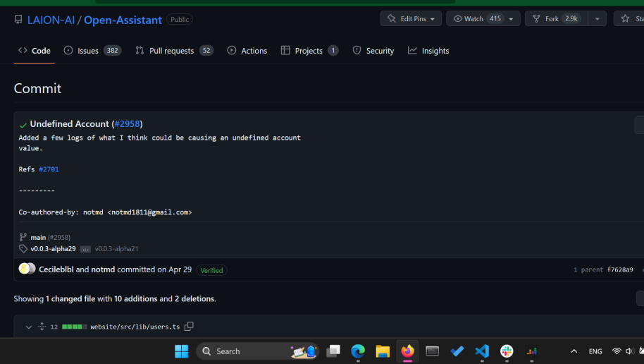
Task: Click the Pull requests branch icon
Action: tap(140, 50)
